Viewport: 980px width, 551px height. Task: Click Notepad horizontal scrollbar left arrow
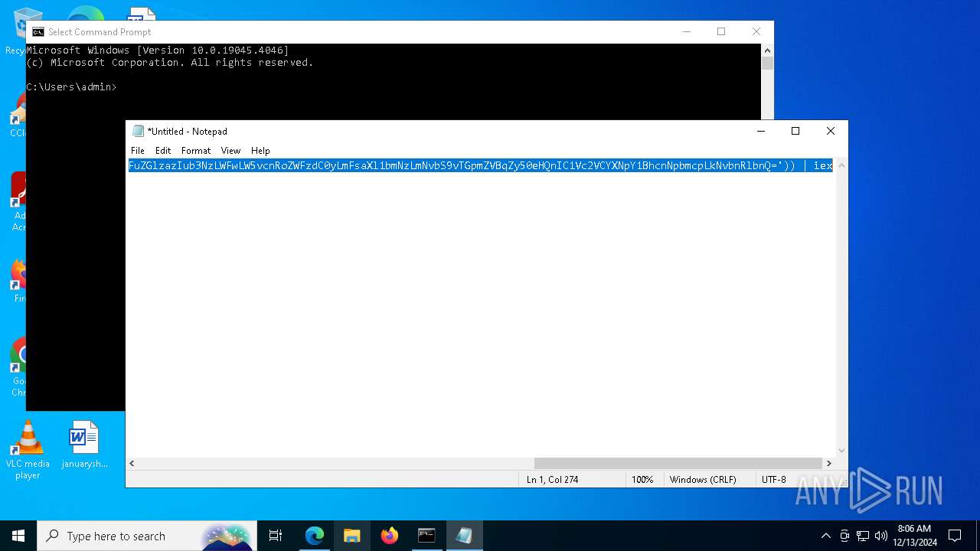point(132,463)
